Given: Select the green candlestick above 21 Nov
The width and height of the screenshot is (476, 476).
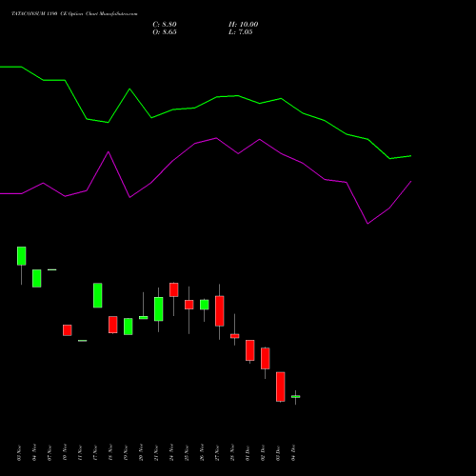Looking at the screenshot, I should coord(159,308).
